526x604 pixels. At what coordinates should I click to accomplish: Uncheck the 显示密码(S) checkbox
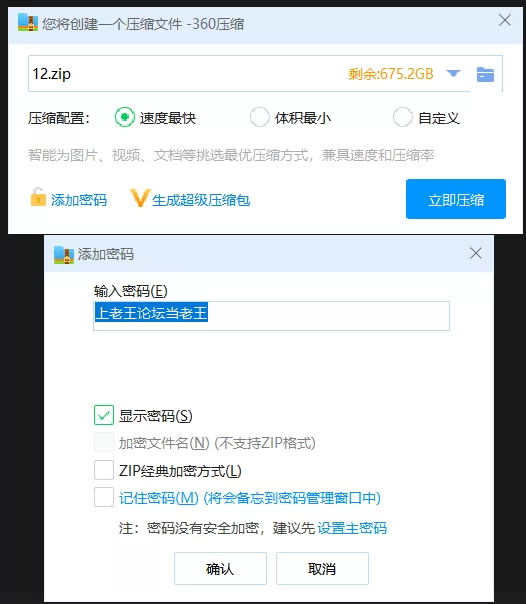point(104,415)
